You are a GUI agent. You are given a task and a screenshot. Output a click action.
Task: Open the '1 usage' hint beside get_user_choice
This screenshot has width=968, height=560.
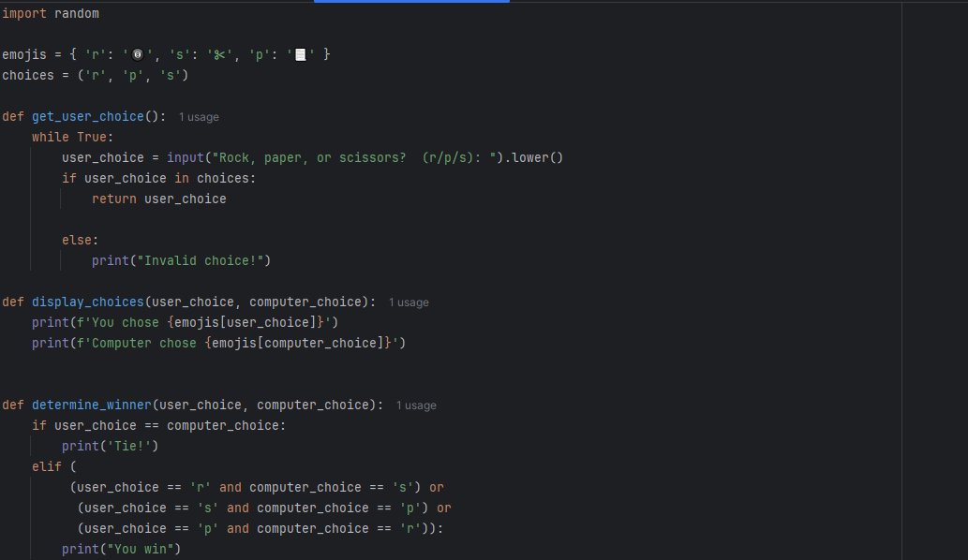click(199, 117)
